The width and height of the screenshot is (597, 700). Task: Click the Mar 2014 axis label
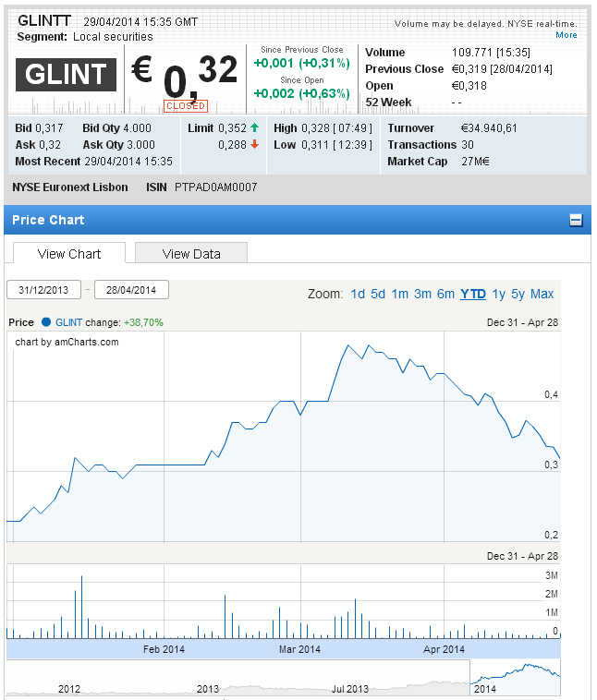(x=299, y=649)
